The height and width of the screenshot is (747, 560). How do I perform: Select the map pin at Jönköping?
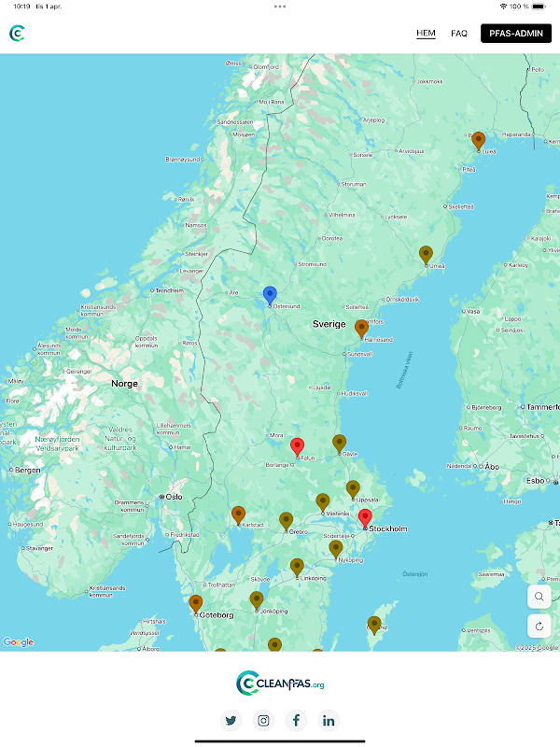257,600
